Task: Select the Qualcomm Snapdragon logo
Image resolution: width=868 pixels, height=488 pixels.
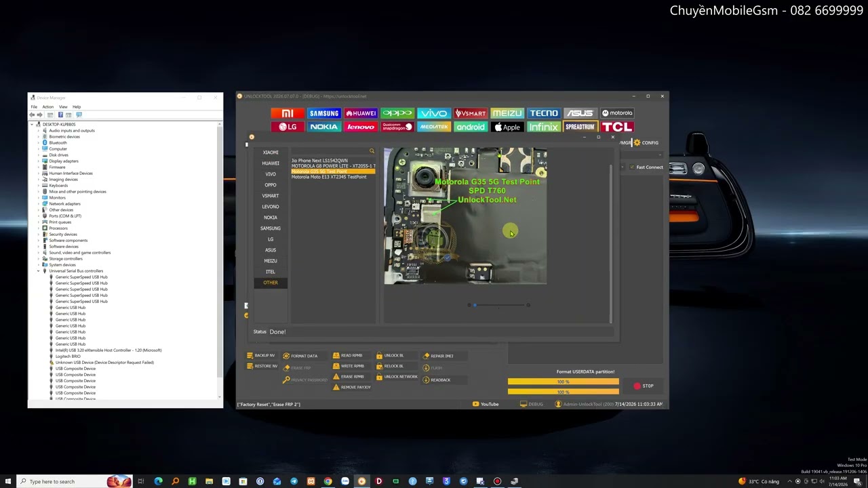Action: 397,127
